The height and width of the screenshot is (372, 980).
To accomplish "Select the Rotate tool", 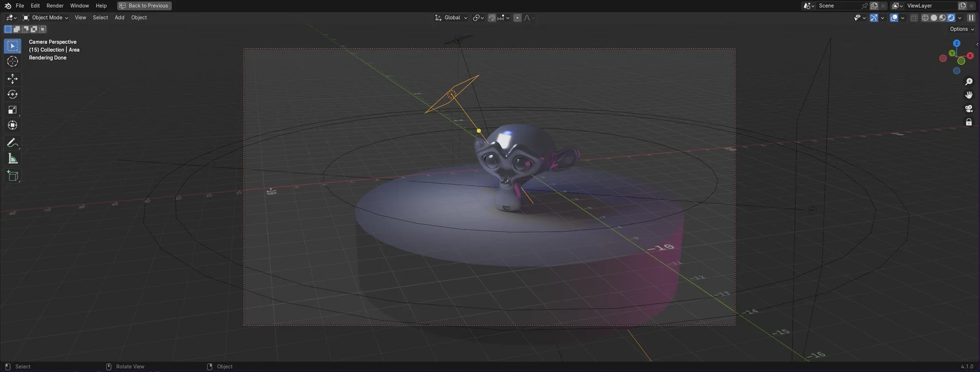I will pos(12,94).
